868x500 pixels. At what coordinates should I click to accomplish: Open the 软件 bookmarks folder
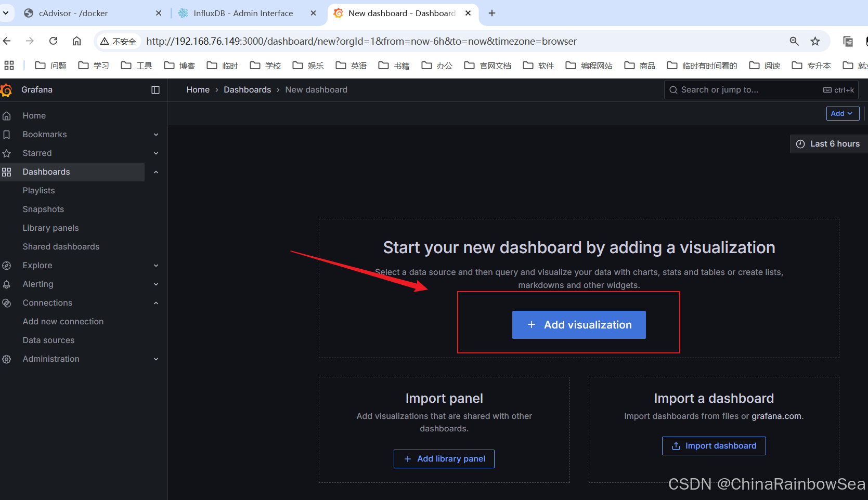click(x=538, y=65)
